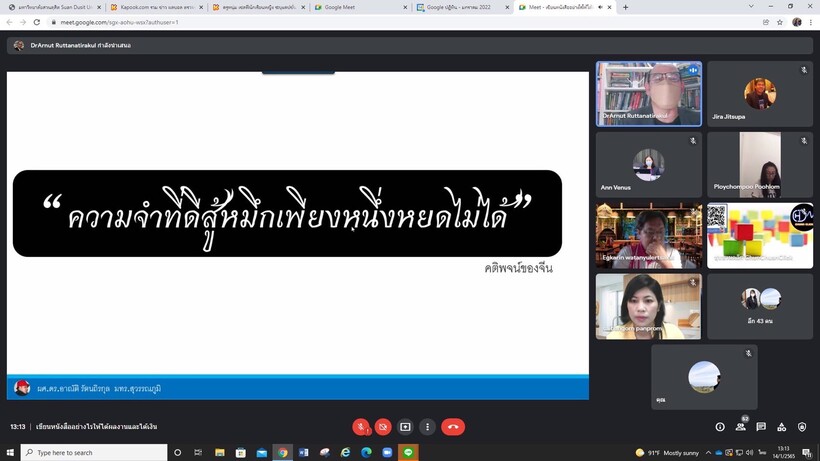
Task: Open LINE app from the taskbar
Action: (408, 453)
